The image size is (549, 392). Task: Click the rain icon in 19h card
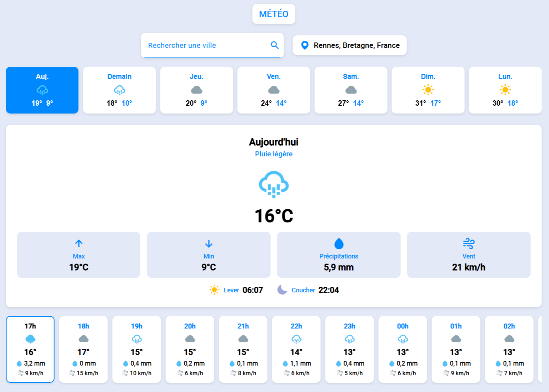137,339
